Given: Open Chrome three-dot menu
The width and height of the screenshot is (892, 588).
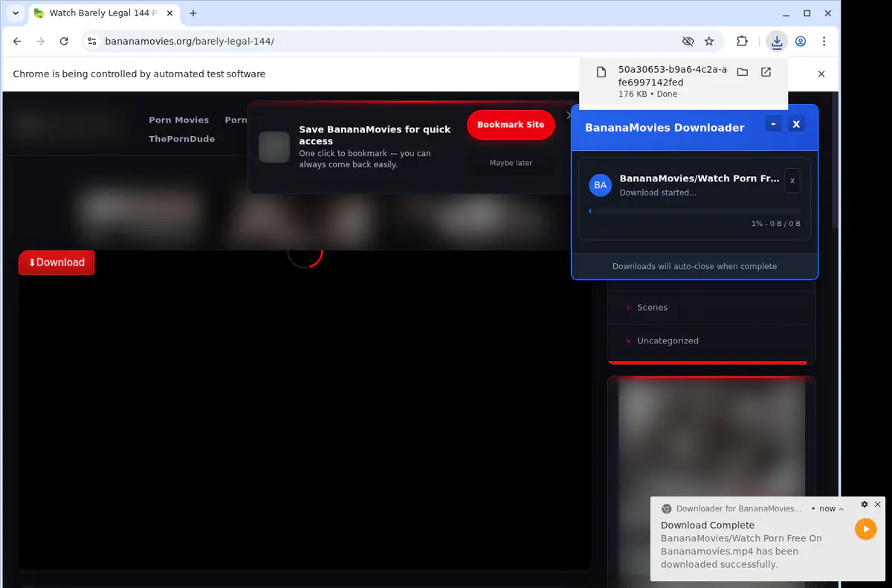Looking at the screenshot, I should (824, 42).
